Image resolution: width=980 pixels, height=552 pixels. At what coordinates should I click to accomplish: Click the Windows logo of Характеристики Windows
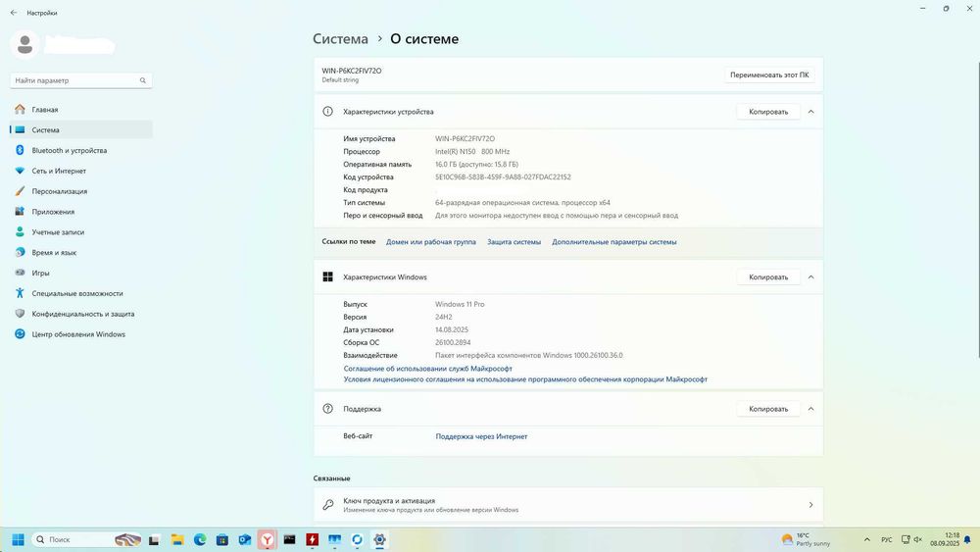pyautogui.click(x=327, y=276)
